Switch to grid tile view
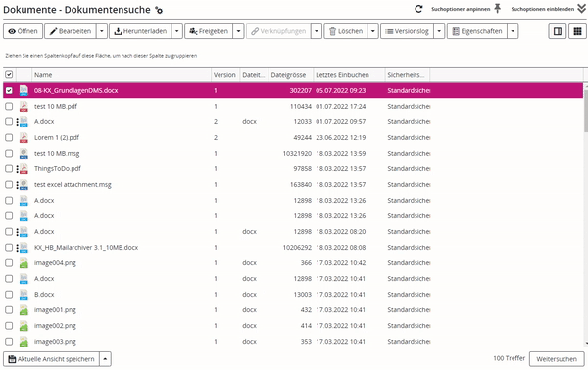The width and height of the screenshot is (588, 370). pos(577,31)
